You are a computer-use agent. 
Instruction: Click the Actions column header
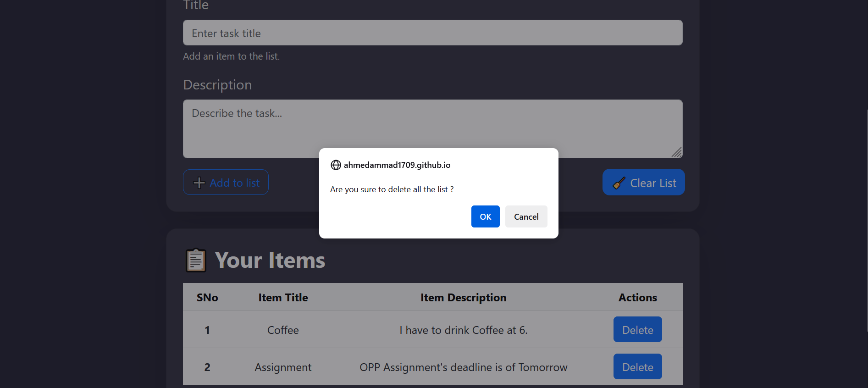[x=637, y=298]
